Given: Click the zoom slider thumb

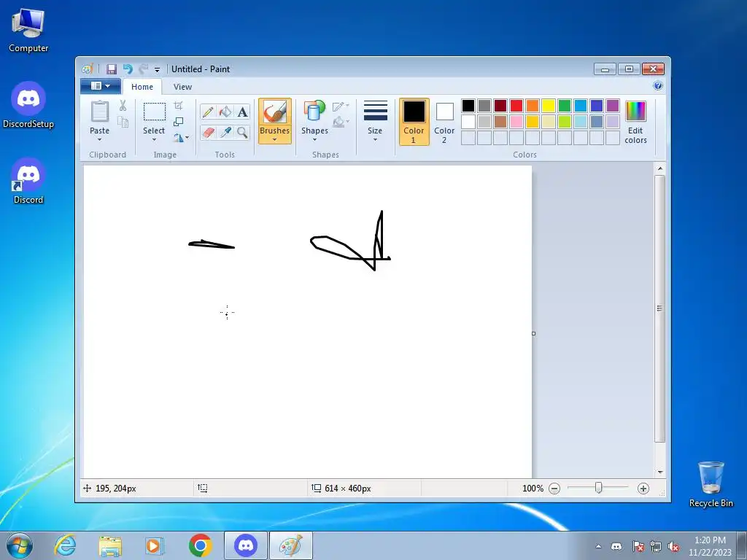Looking at the screenshot, I should pos(598,488).
